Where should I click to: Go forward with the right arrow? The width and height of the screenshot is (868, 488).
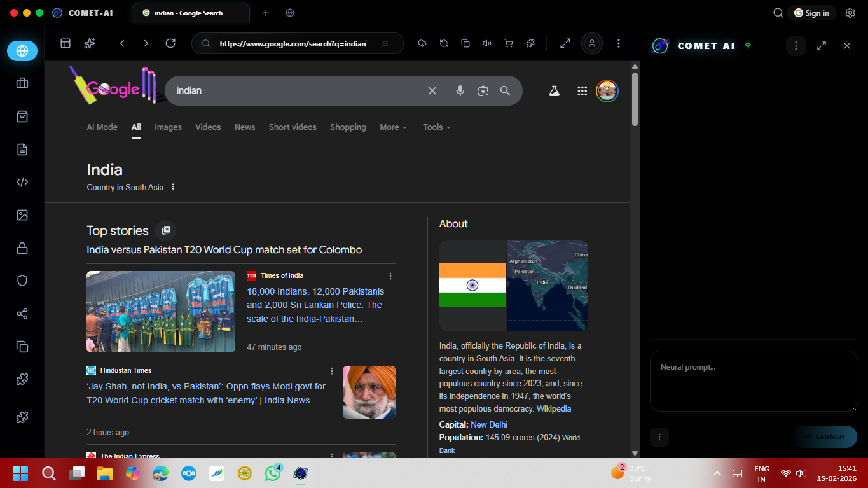[x=146, y=43]
